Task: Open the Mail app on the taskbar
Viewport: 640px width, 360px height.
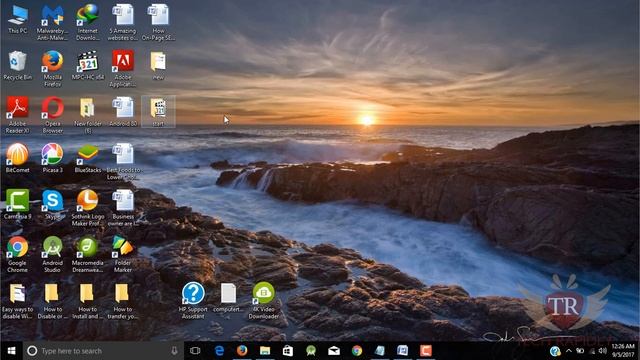Action: pos(334,351)
